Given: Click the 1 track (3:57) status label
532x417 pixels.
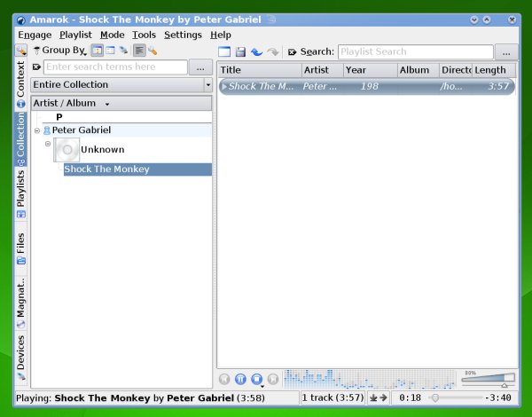Looking at the screenshot, I should tap(332, 397).
